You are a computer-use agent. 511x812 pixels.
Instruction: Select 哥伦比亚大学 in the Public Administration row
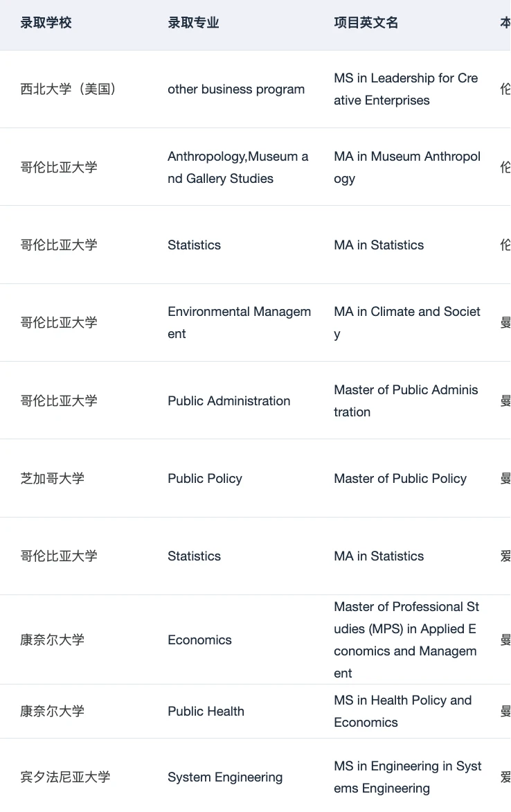pos(58,401)
